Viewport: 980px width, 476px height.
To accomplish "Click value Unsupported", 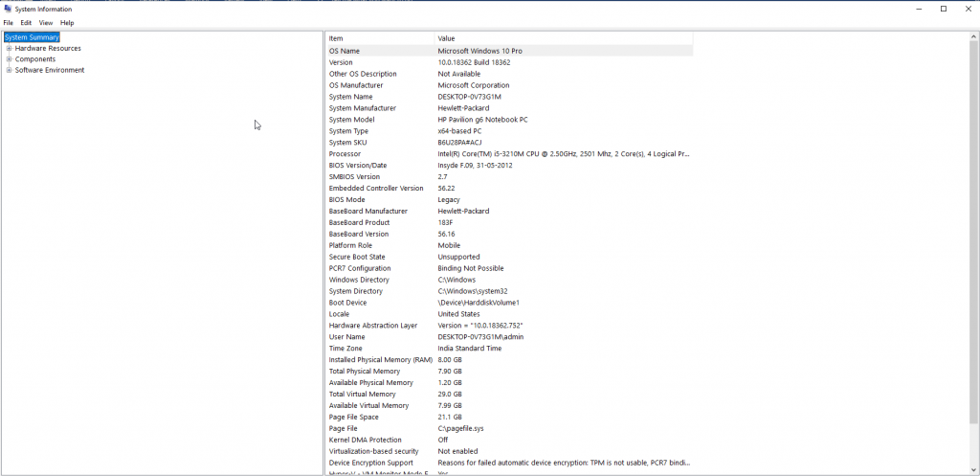I will tap(458, 257).
